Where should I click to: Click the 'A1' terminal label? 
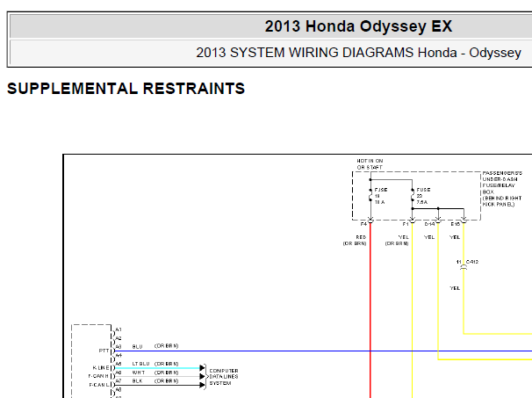tap(119, 329)
